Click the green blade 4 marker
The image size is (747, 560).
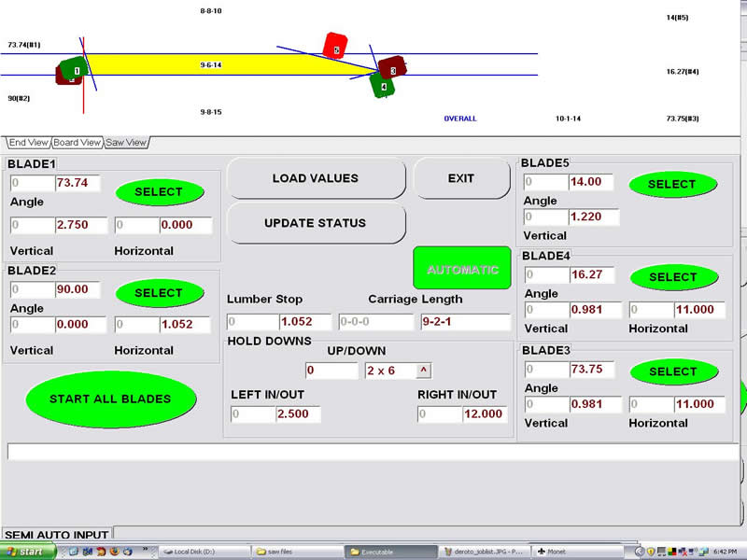pos(385,87)
